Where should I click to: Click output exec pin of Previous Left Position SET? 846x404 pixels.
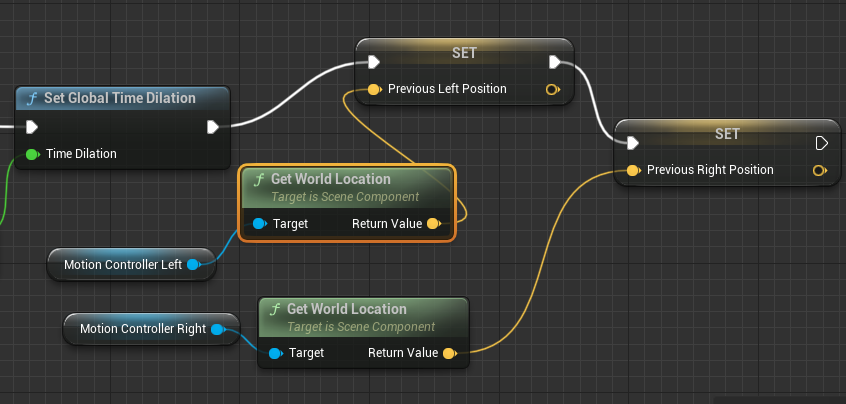(x=555, y=62)
